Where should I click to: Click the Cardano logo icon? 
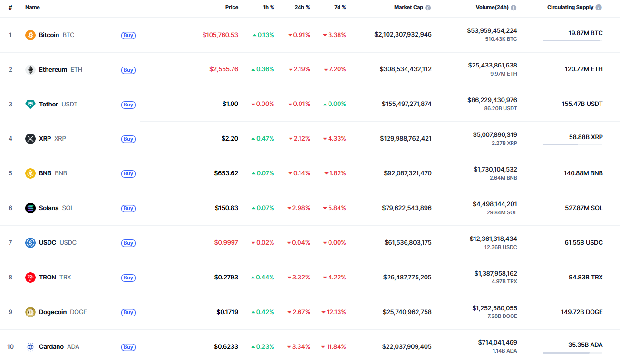coord(30,347)
